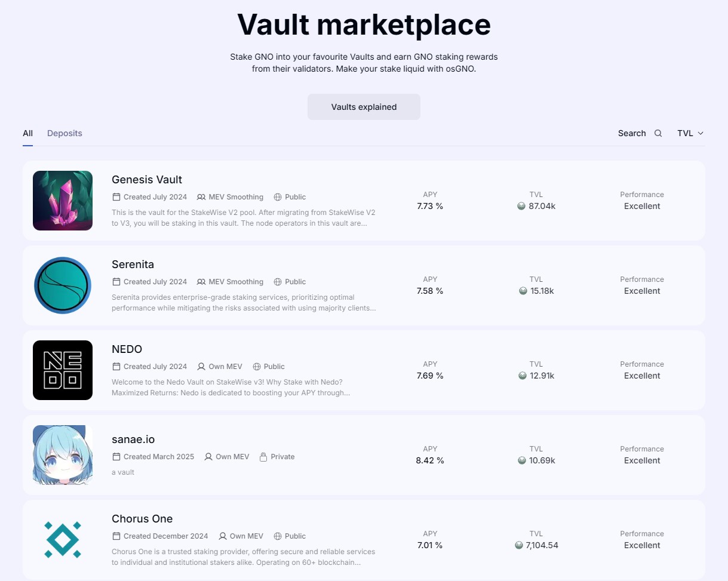Switch to the Deposits tab

pos(64,133)
